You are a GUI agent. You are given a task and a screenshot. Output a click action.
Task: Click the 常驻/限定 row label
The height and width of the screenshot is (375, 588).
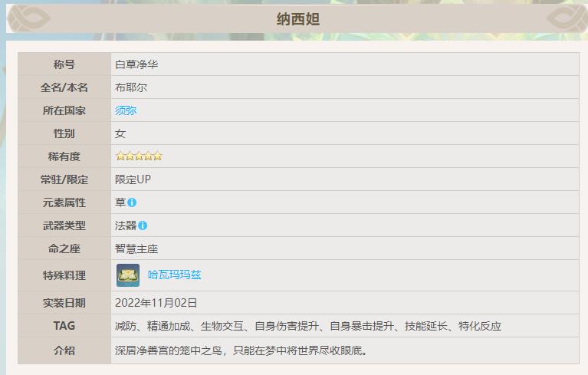[64, 179]
